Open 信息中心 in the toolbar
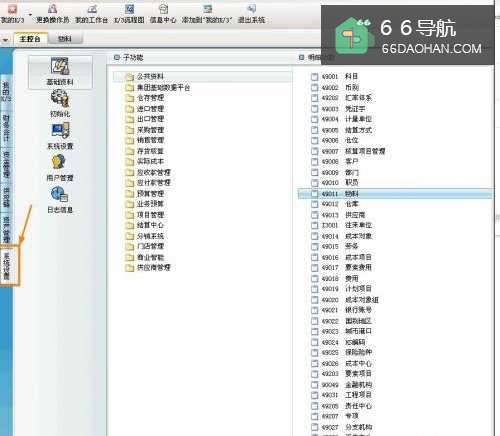The height and width of the screenshot is (436, 500). pos(163,14)
